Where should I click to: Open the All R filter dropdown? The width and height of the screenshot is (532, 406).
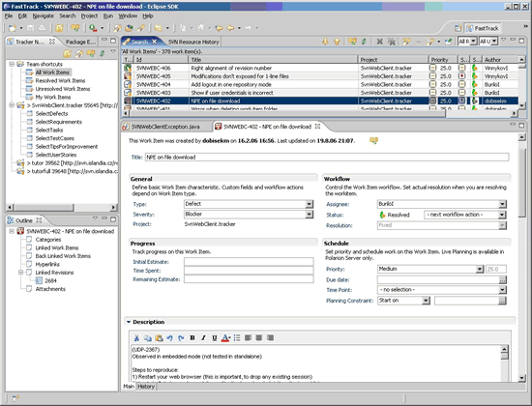(474, 42)
